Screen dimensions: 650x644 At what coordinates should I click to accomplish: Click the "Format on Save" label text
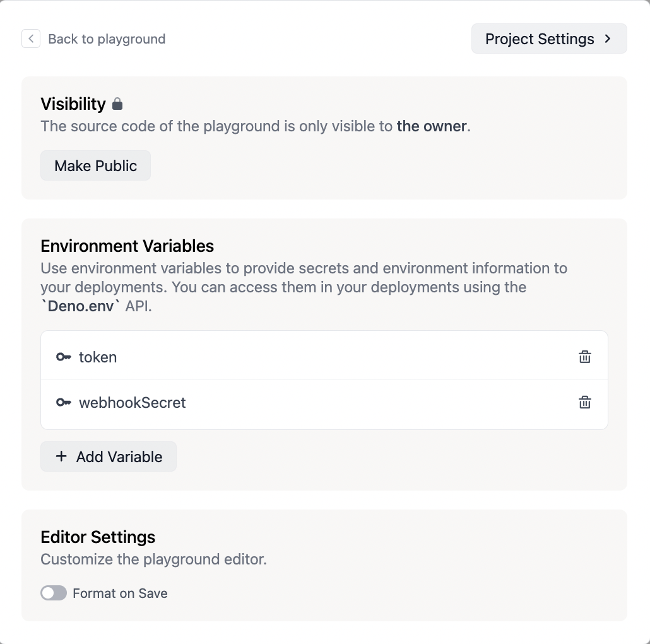[x=120, y=593]
